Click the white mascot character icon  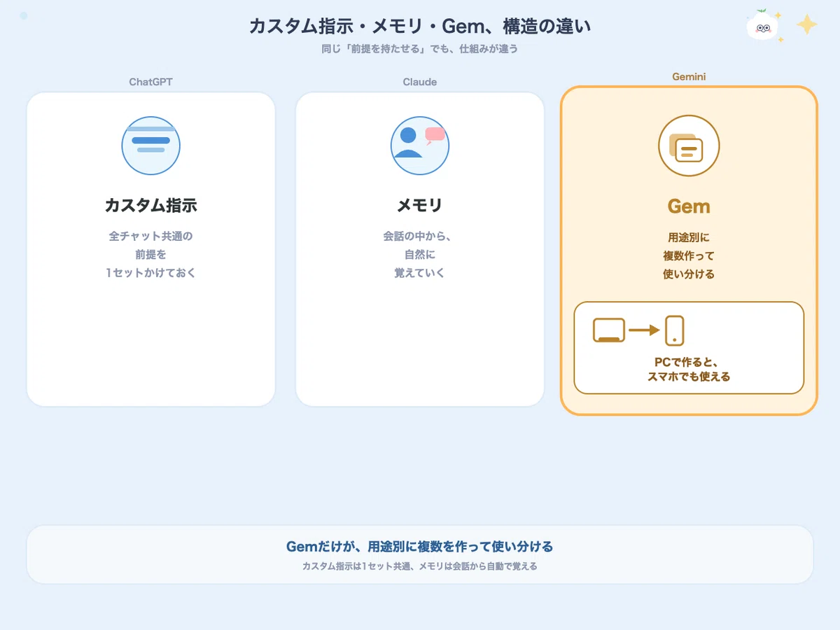tap(764, 25)
